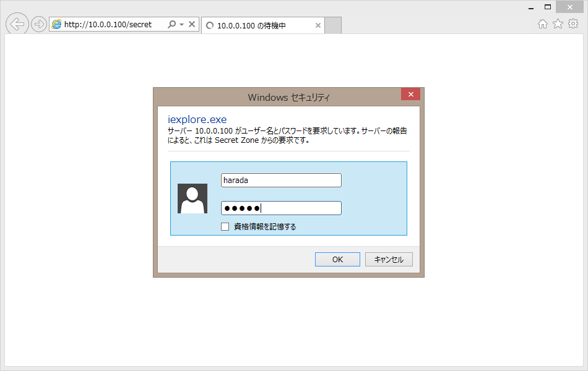Open the Tools gear icon
This screenshot has width=588, height=371.
pyautogui.click(x=573, y=24)
